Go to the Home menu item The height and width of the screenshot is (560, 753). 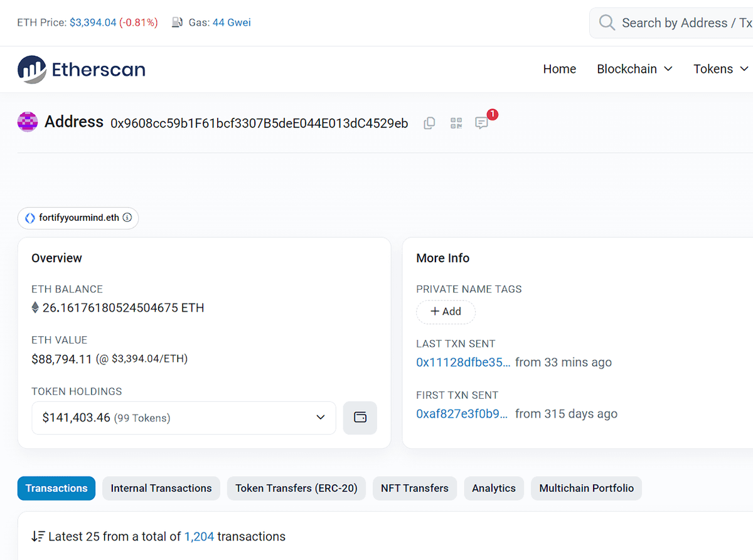[560, 69]
